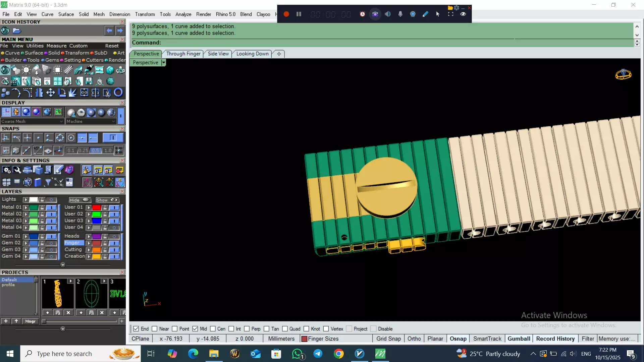Switch to the Looking Down viewport tab

[x=252, y=54]
